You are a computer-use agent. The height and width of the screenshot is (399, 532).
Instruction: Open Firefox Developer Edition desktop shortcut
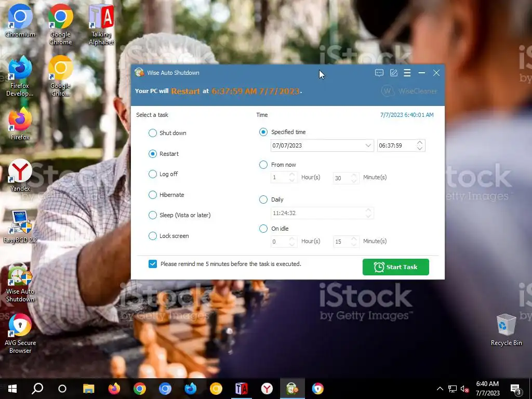pyautogui.click(x=20, y=76)
